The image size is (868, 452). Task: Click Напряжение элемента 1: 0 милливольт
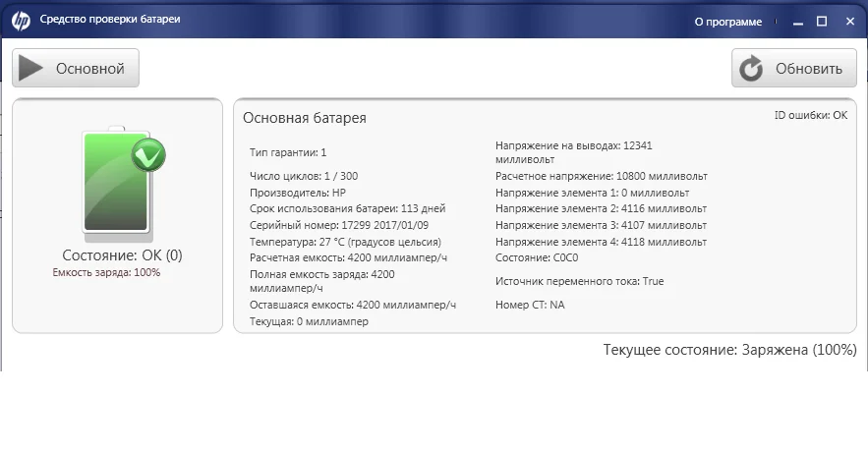pos(592,193)
